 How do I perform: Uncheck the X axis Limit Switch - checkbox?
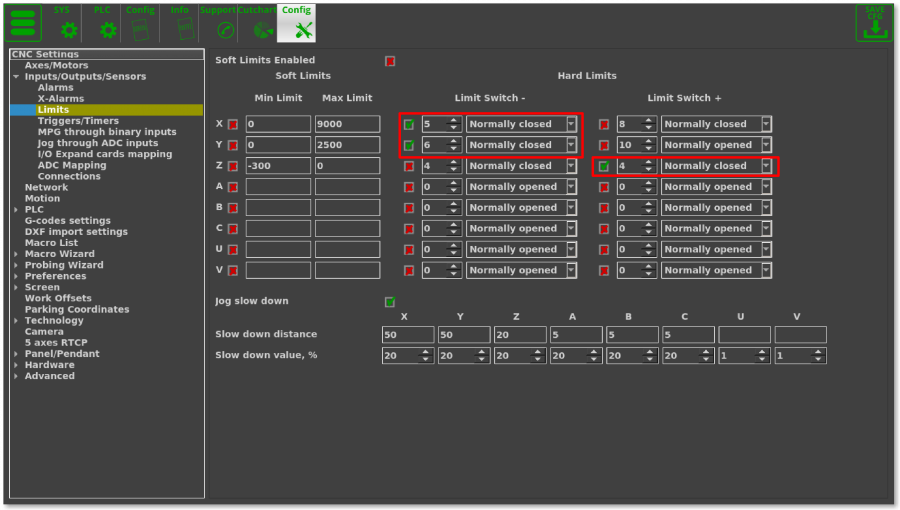409,125
